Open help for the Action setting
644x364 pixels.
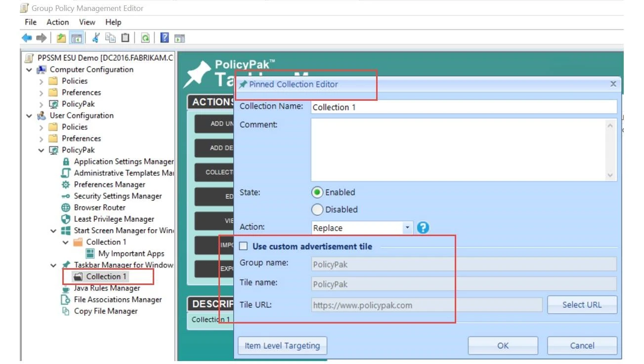point(423,228)
